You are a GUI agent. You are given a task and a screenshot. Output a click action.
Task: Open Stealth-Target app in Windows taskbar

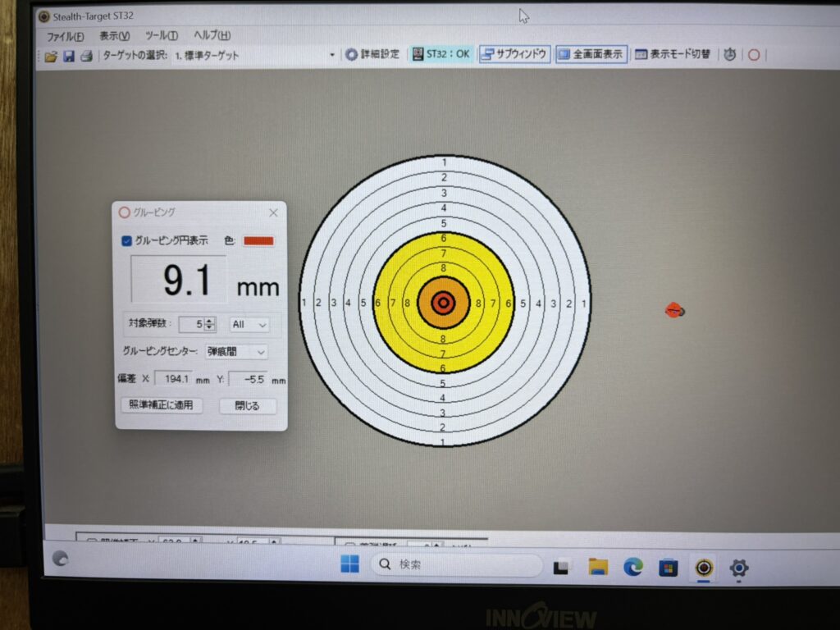703,567
